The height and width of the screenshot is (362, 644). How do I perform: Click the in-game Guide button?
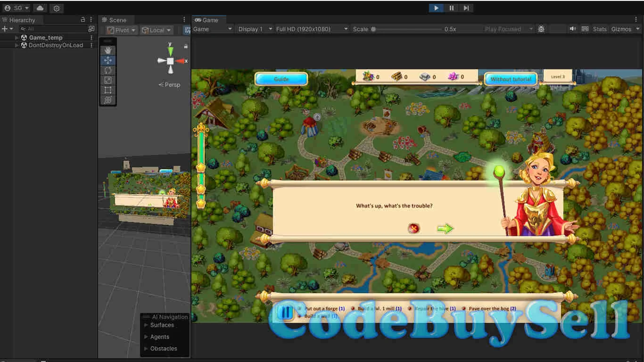coord(281,79)
